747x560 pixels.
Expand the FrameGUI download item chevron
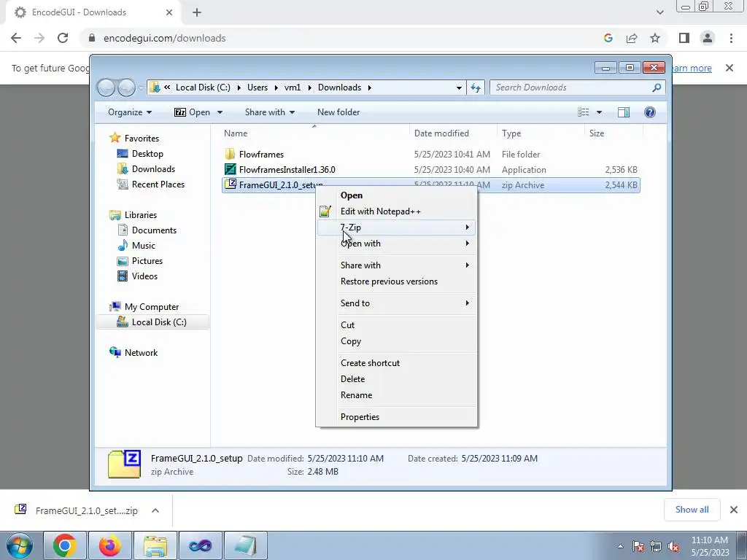coord(155,510)
